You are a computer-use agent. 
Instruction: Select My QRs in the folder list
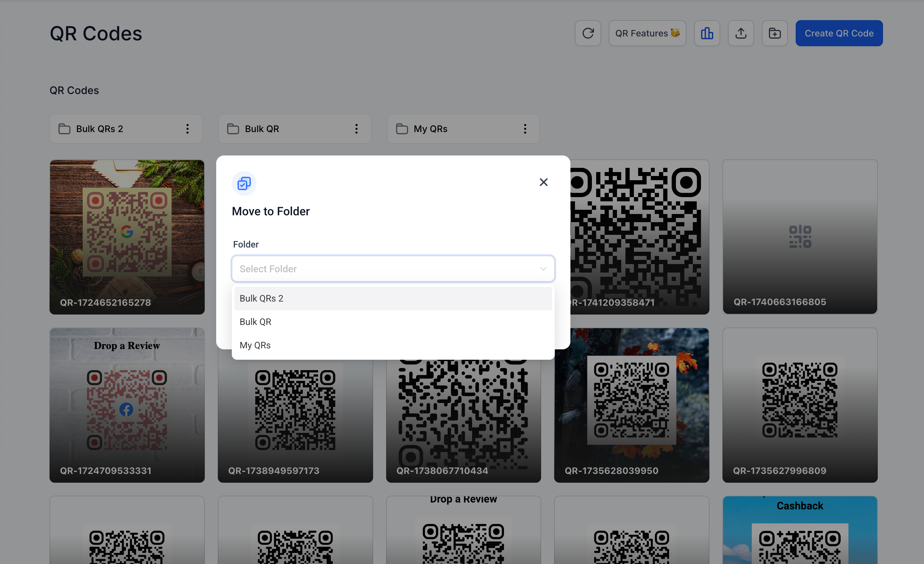tap(255, 345)
